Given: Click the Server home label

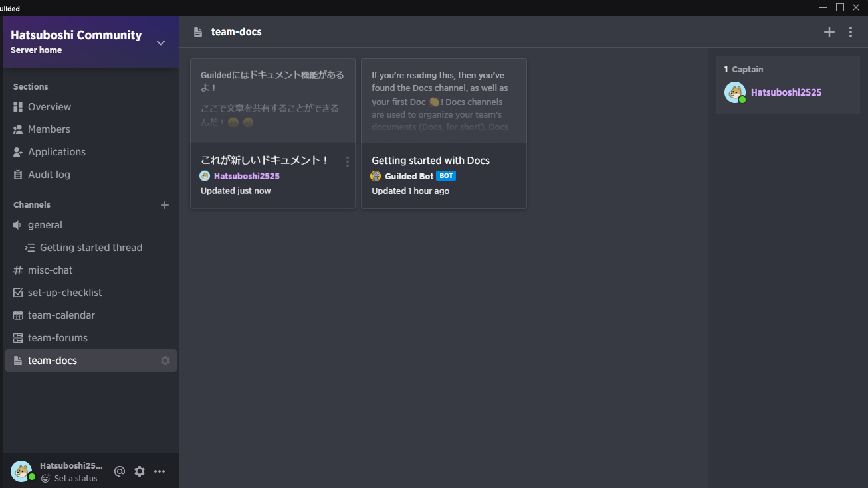Looking at the screenshot, I should (x=37, y=50).
